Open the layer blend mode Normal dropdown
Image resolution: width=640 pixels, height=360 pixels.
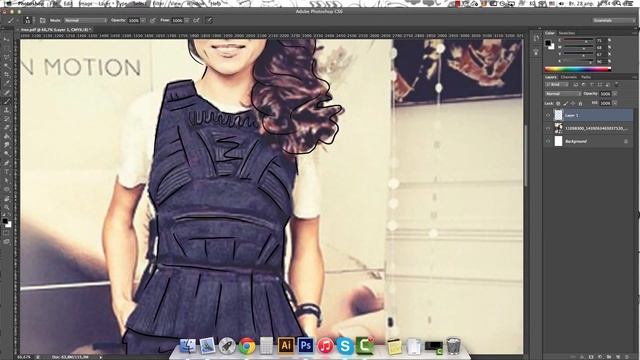563,94
